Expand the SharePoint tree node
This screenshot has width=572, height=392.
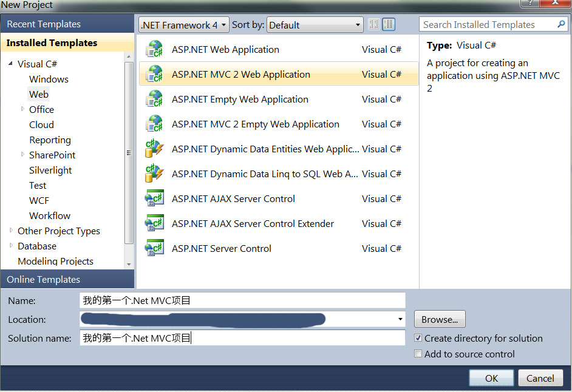(22, 154)
